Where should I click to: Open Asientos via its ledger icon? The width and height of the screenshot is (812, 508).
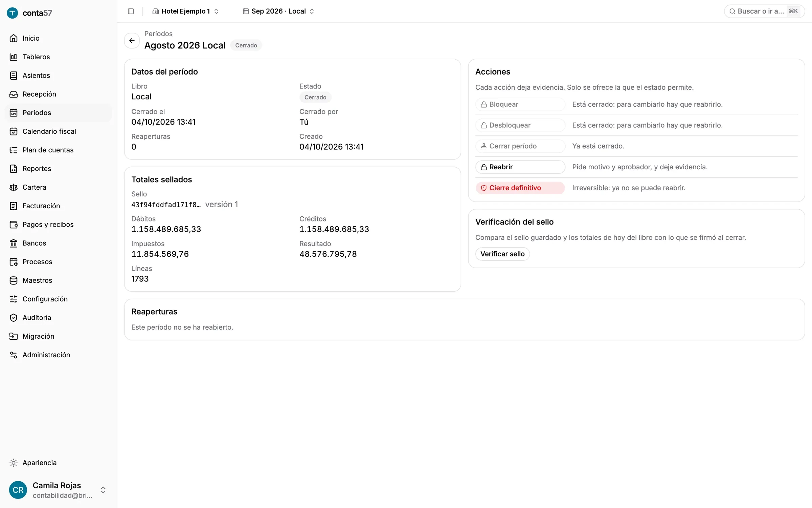pyautogui.click(x=14, y=76)
